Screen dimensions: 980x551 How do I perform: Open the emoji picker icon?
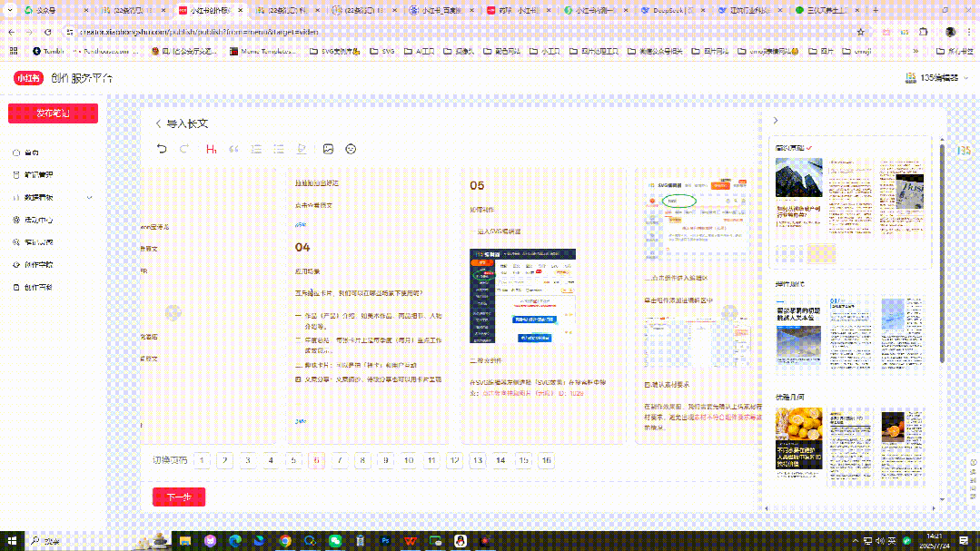tap(351, 148)
